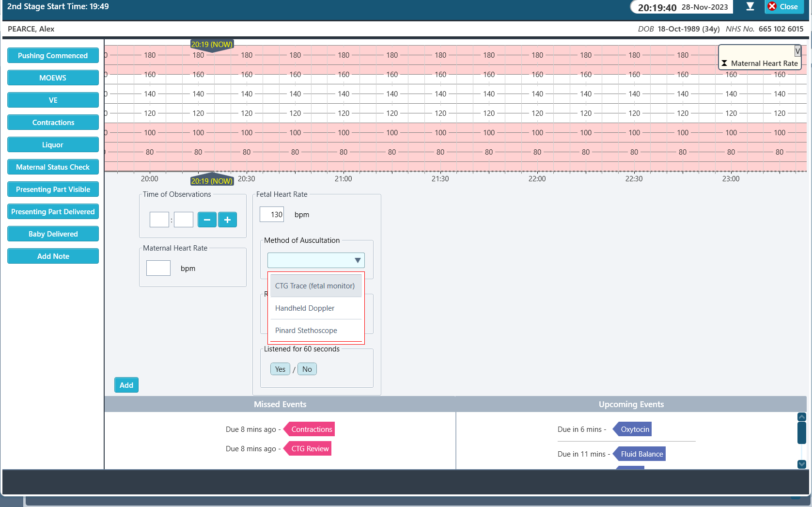Click the observation hours input box

[159, 220]
